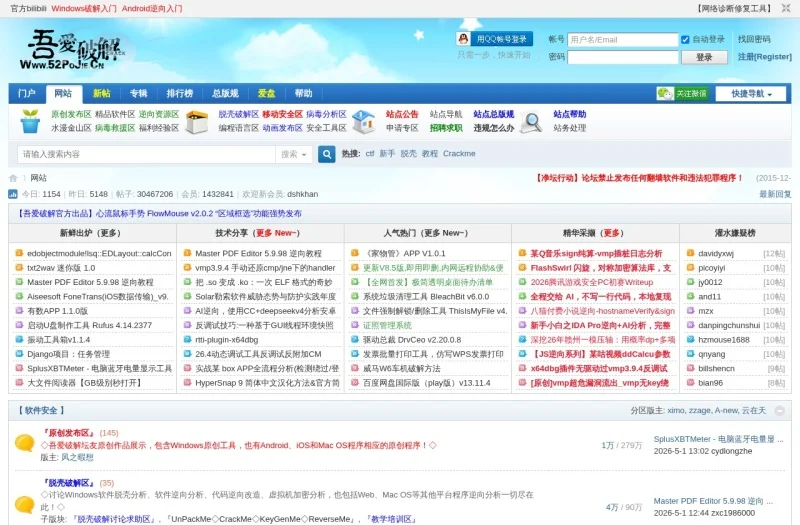The image size is (800, 525).
Task: Click the magnifier icon beside 站点帮助
Action: point(532,122)
